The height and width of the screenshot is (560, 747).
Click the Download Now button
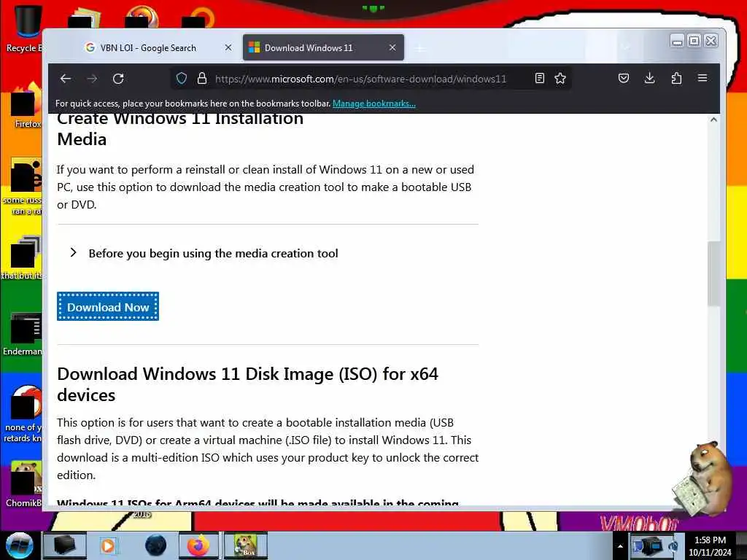point(108,307)
